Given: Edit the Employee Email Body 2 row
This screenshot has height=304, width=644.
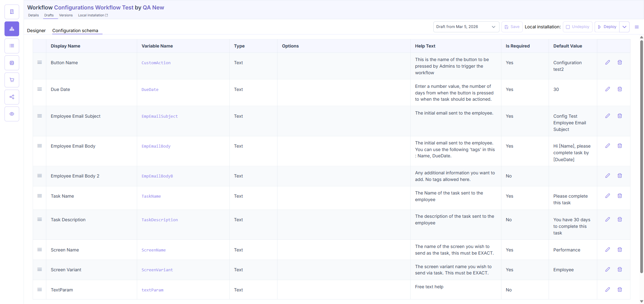Looking at the screenshot, I should 608,176.
